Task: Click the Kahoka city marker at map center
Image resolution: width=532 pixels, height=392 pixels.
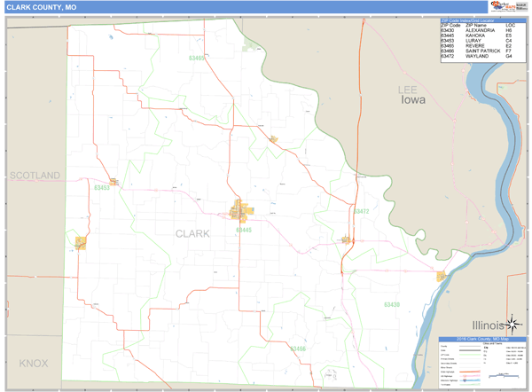Action: [x=240, y=212]
